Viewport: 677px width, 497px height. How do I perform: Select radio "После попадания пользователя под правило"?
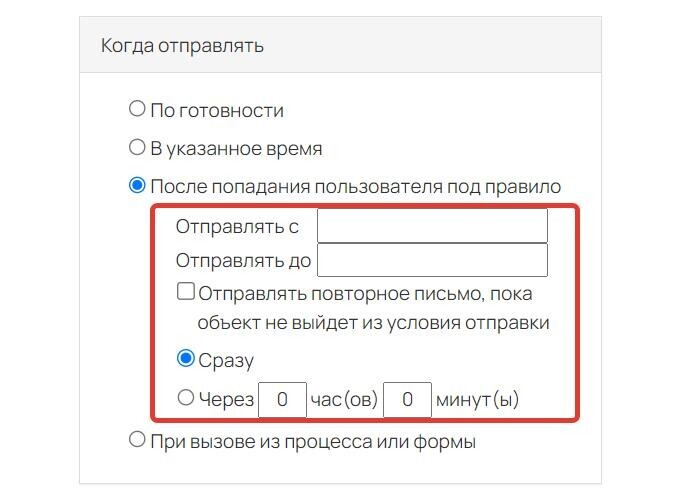pos(137,185)
